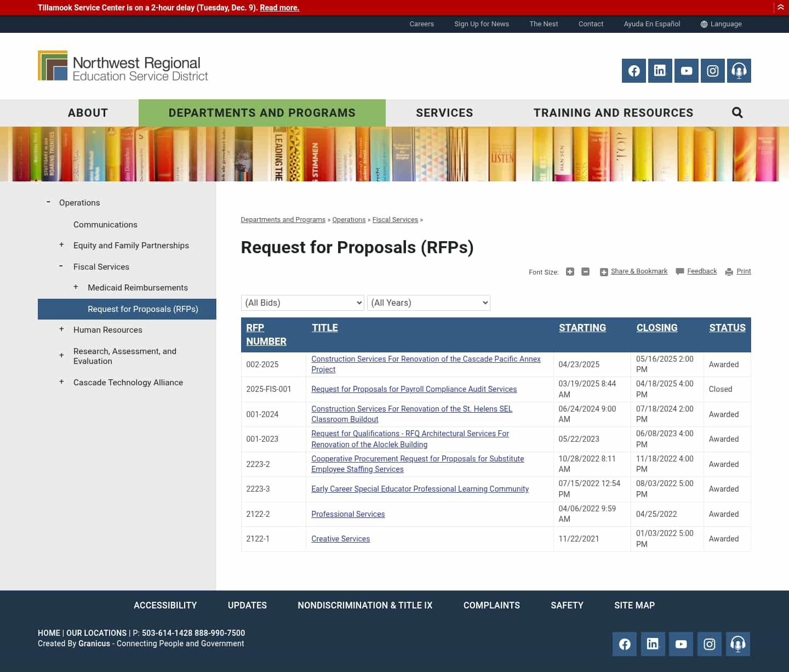This screenshot has width=789, height=672.
Task: Open the All Bids dropdown
Action: tap(302, 303)
